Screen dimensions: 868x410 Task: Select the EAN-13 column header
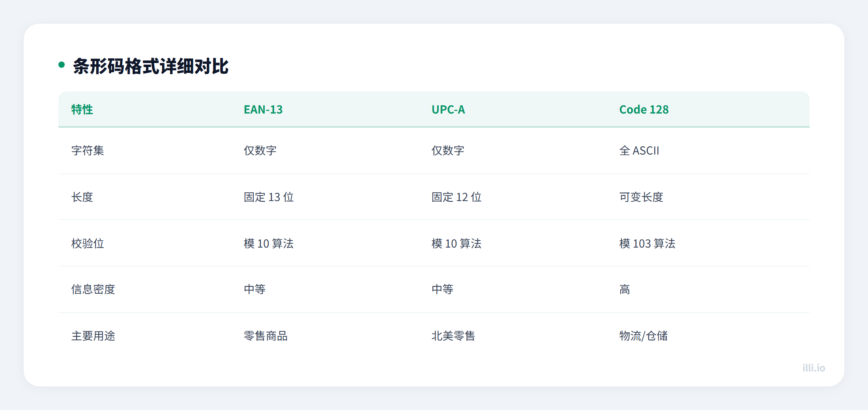[x=263, y=110]
